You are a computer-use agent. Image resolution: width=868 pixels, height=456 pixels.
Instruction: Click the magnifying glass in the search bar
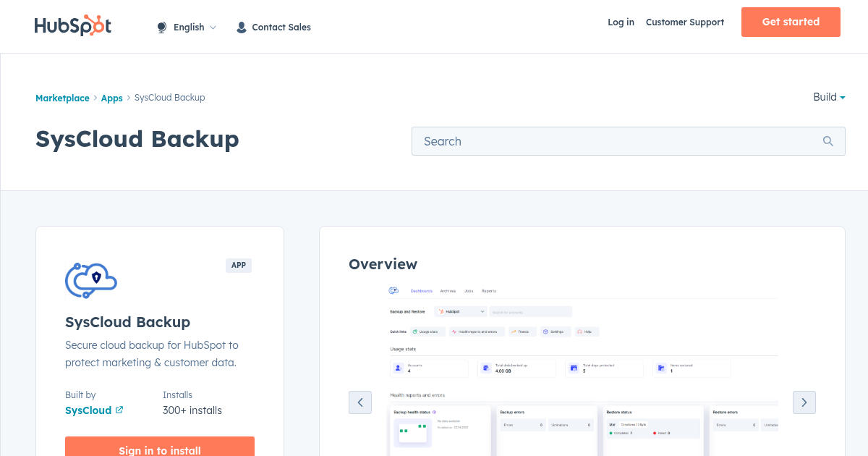(x=827, y=141)
